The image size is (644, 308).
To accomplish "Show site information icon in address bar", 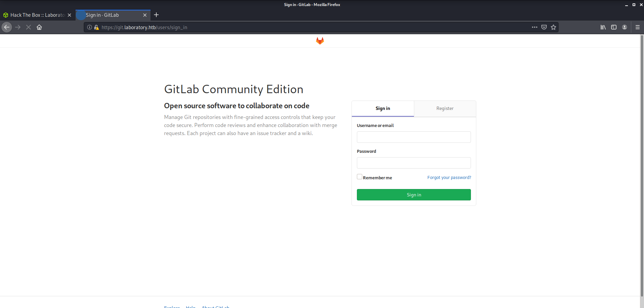I will click(90, 27).
